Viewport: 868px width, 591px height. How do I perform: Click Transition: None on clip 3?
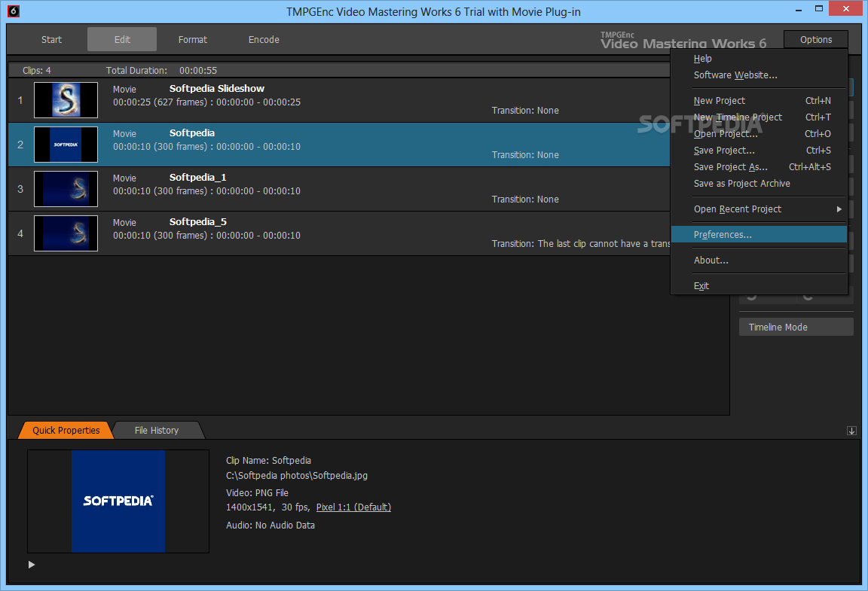525,200
